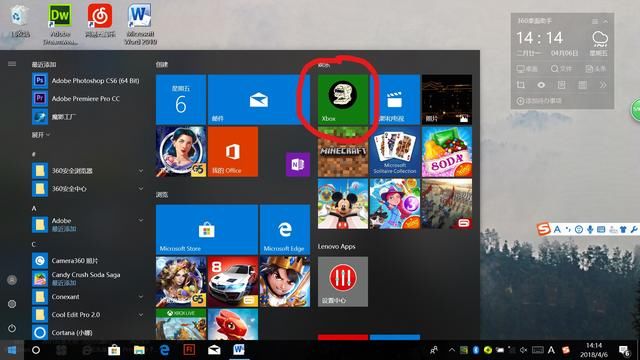640x360 pixels.
Task: Click the Cortana circle on taskbar
Action: coord(36,350)
